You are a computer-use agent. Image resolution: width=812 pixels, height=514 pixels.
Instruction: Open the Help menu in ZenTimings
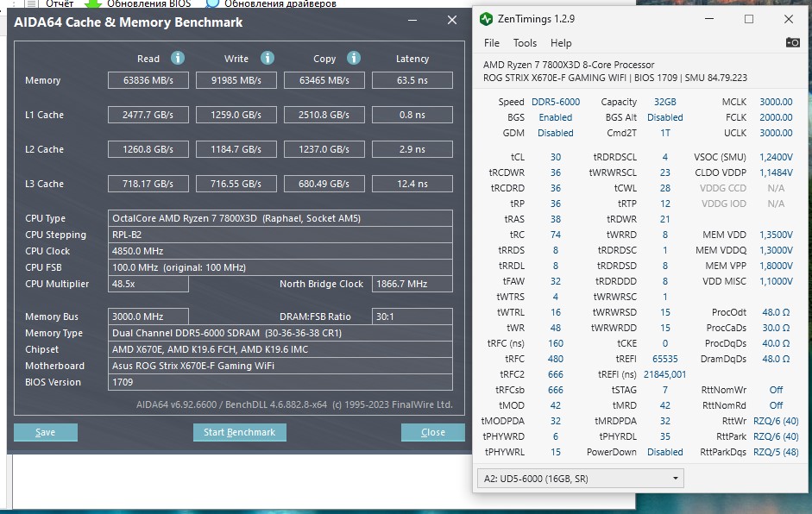[x=561, y=43]
